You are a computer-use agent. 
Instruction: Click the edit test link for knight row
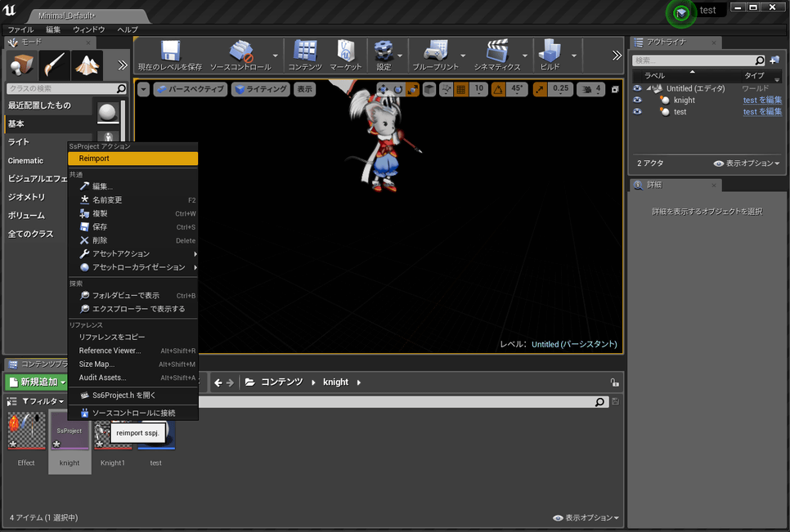[x=762, y=100]
